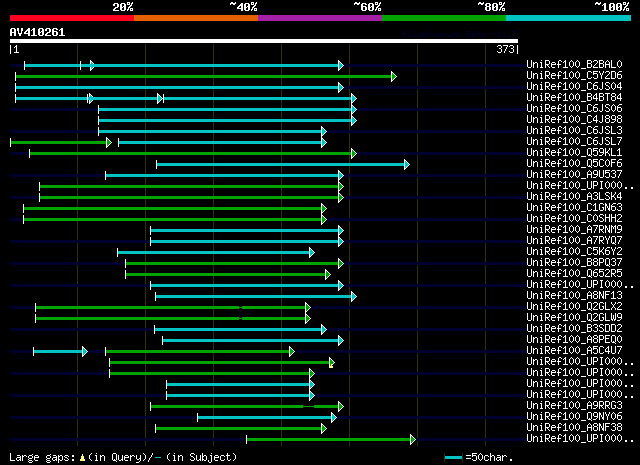Click the Large gaps legend text
Image resolution: width=640 pixels, height=465 pixels.
tap(42, 458)
